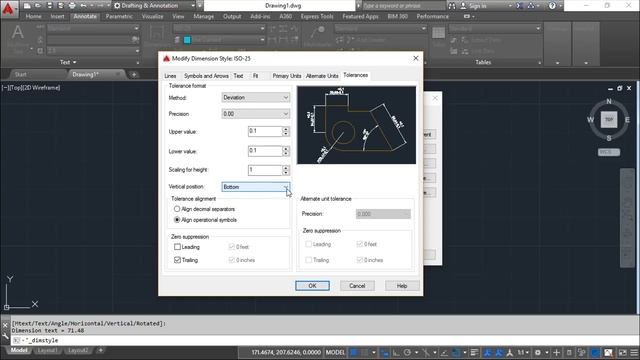Click the New drawing quick access icon
This screenshot has height=360, width=640.
click(x=27, y=6)
